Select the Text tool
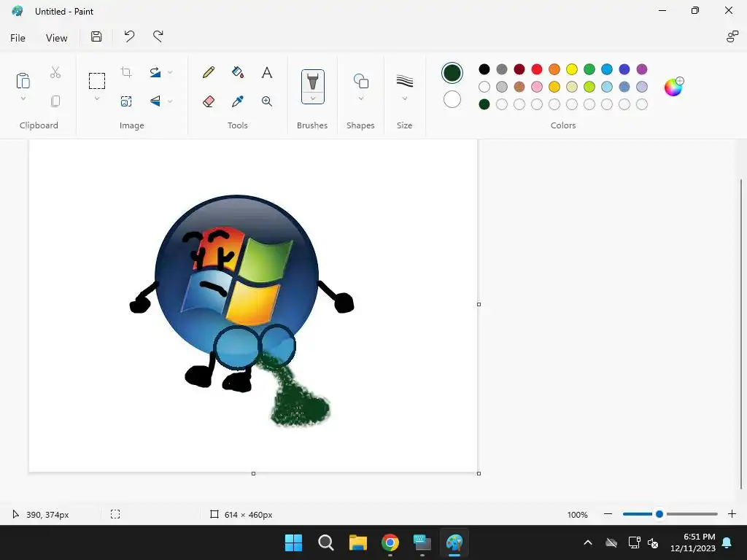Viewport: 747px width, 560px height. coord(267,72)
